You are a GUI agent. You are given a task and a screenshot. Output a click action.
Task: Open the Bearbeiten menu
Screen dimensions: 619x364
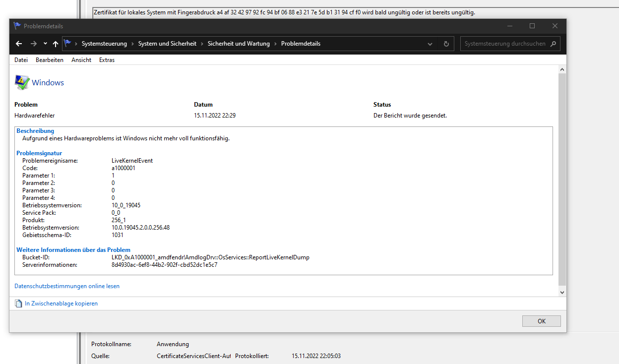point(50,60)
